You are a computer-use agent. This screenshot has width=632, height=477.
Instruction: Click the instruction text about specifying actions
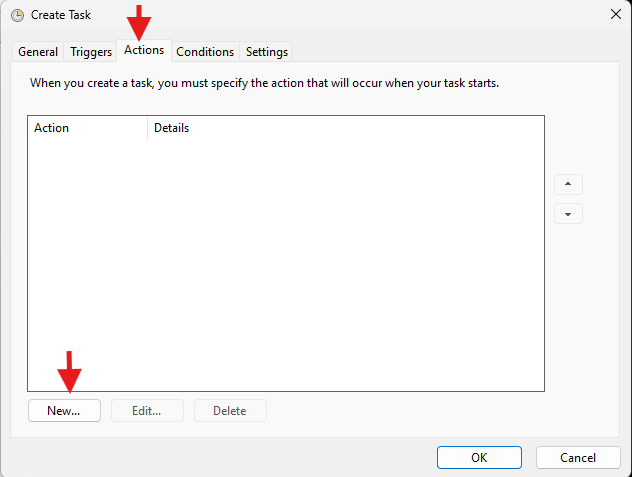[264, 83]
